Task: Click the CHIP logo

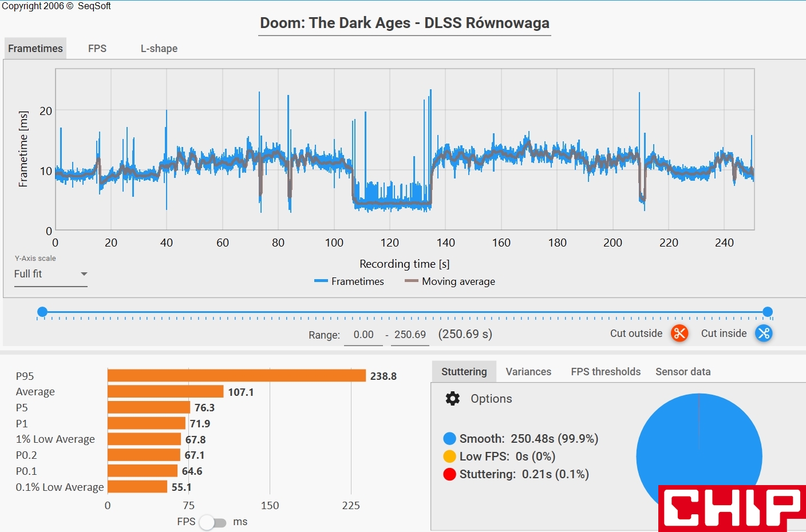Action: (x=732, y=508)
